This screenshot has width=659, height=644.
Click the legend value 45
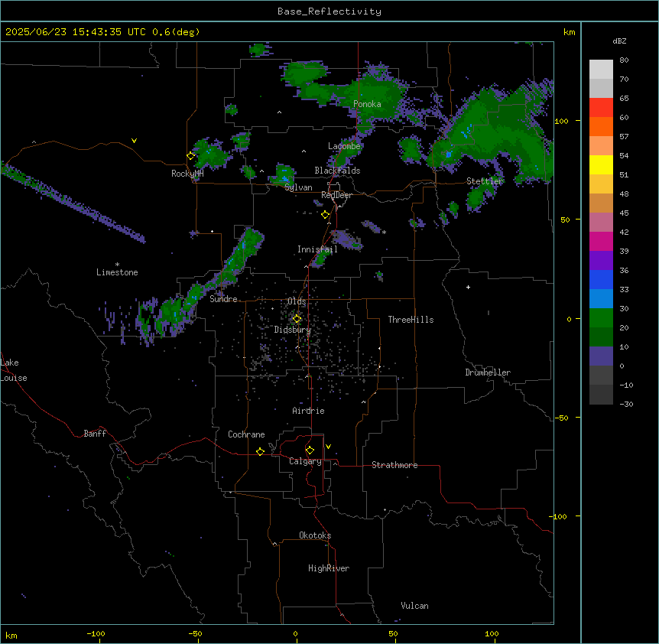click(x=624, y=213)
